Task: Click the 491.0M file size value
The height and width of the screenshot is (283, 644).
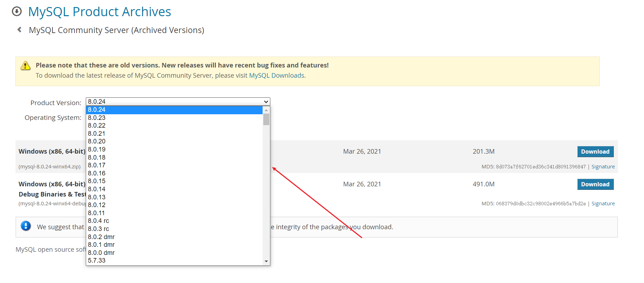Action: [x=483, y=184]
